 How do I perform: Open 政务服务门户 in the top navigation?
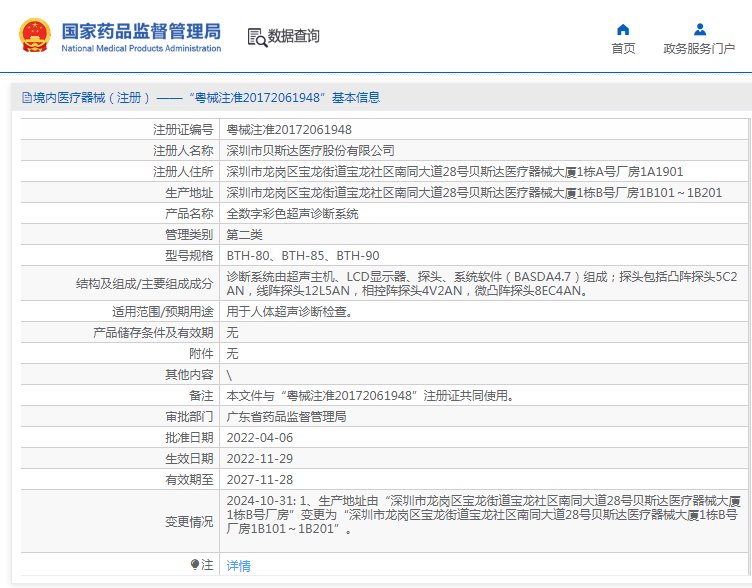pyautogui.click(x=699, y=49)
